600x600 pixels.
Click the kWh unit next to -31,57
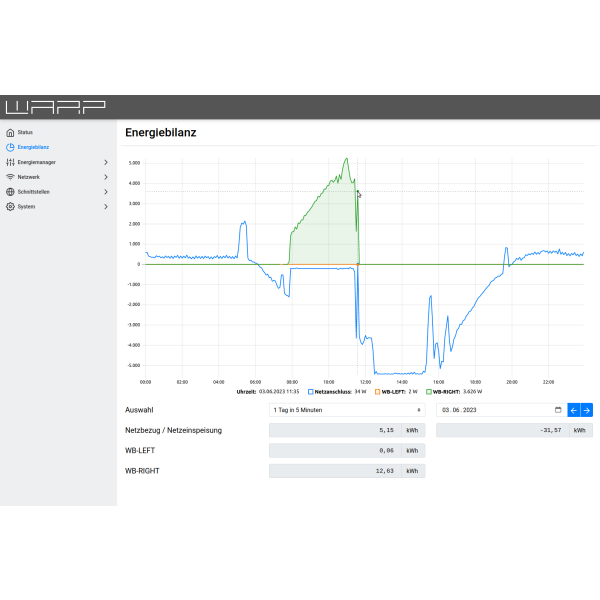tap(580, 430)
